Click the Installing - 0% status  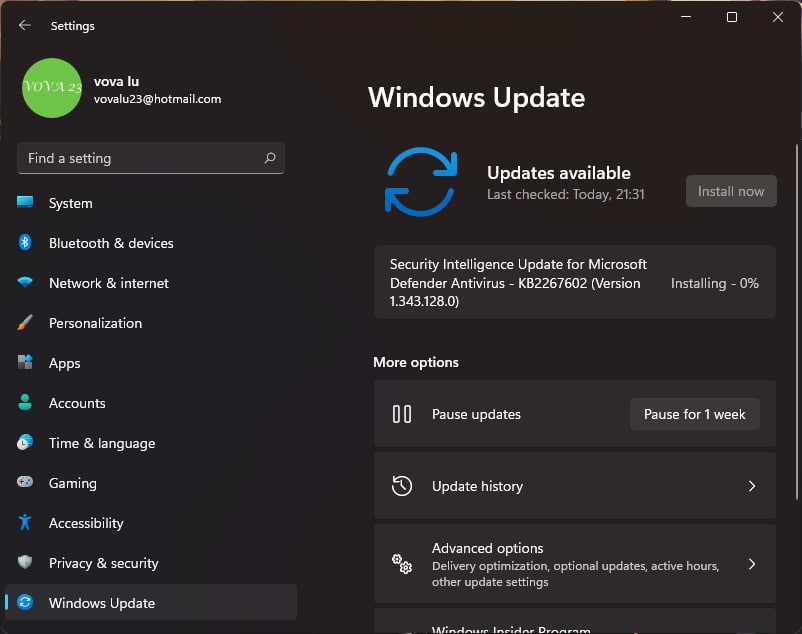[x=715, y=283]
